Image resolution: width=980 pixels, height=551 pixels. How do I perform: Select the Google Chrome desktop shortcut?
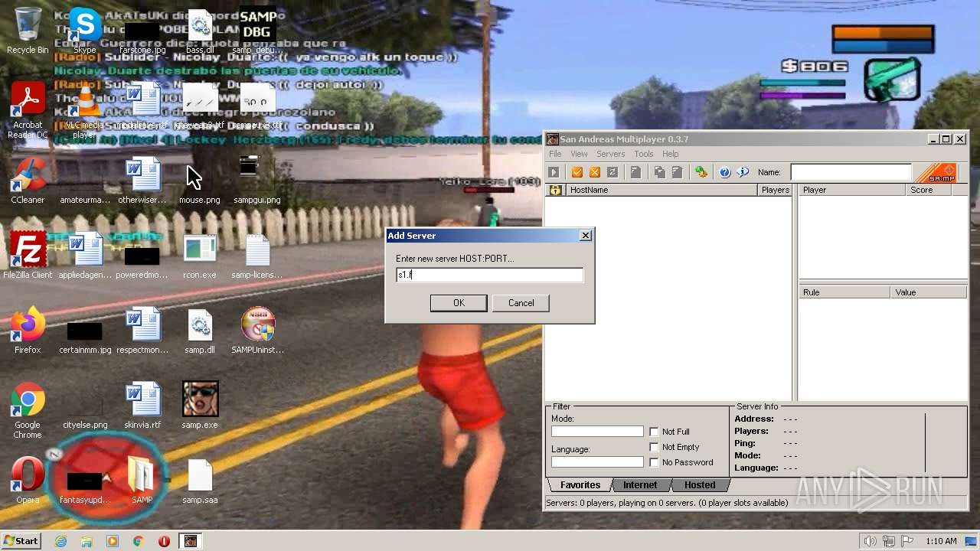click(x=28, y=411)
